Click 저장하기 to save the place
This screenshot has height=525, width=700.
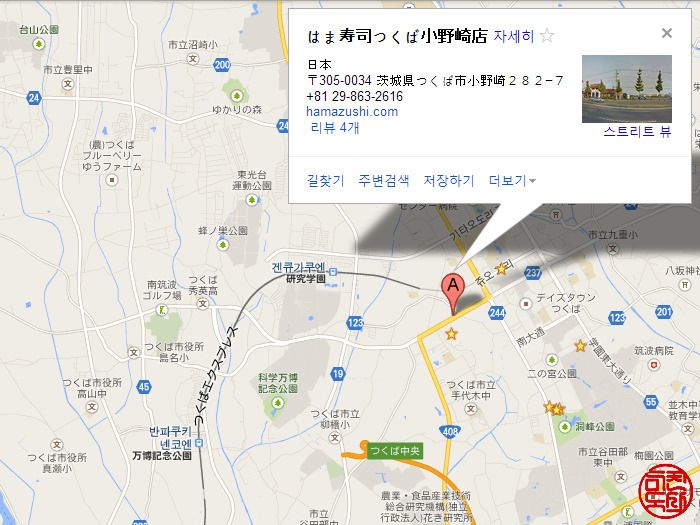(x=449, y=180)
